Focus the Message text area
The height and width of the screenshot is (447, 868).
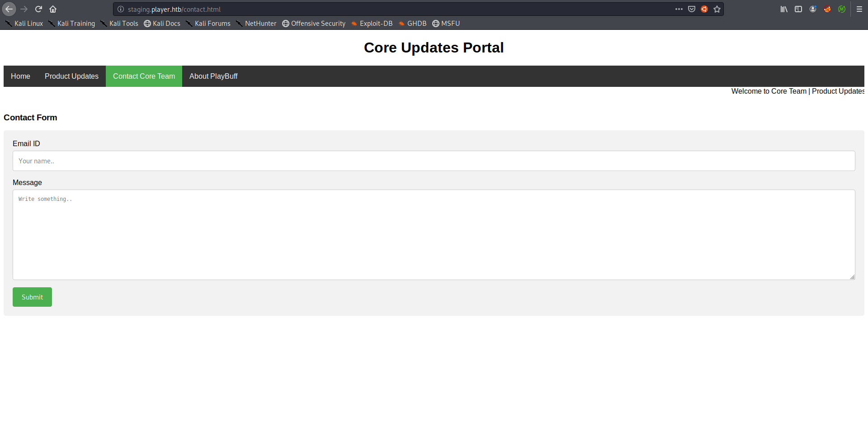tap(434, 234)
